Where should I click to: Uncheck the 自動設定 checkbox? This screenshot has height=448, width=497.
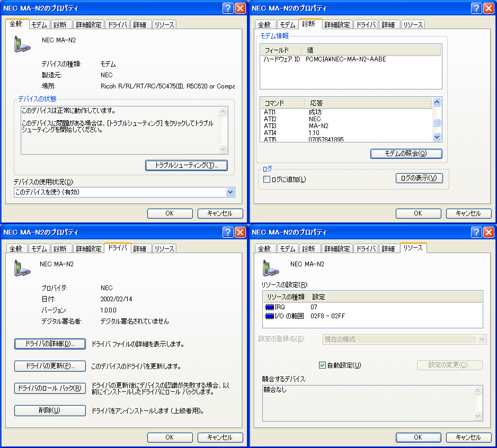point(322,365)
